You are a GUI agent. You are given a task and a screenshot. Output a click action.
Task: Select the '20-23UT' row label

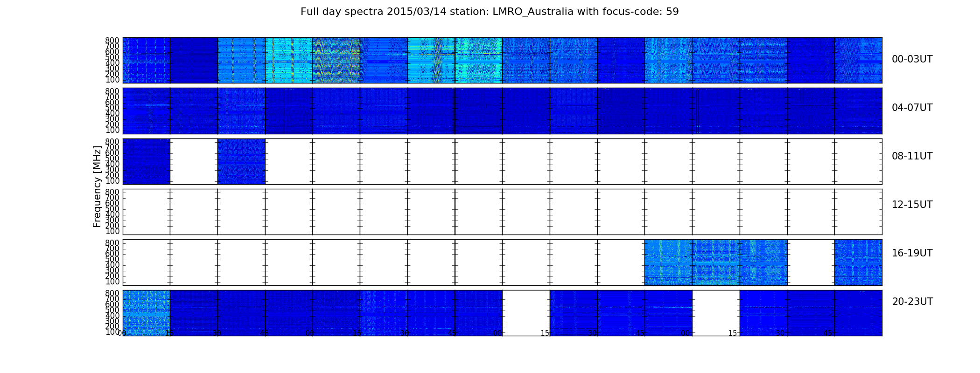pos(912,302)
